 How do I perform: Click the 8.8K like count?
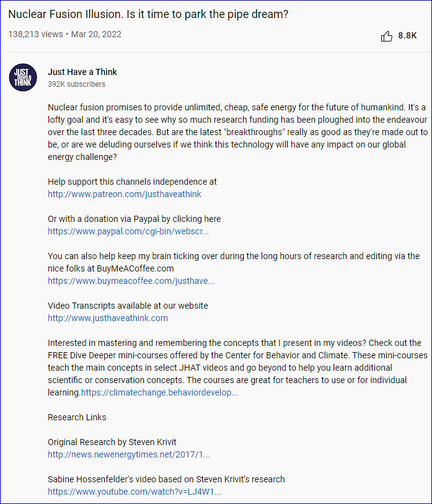[407, 36]
